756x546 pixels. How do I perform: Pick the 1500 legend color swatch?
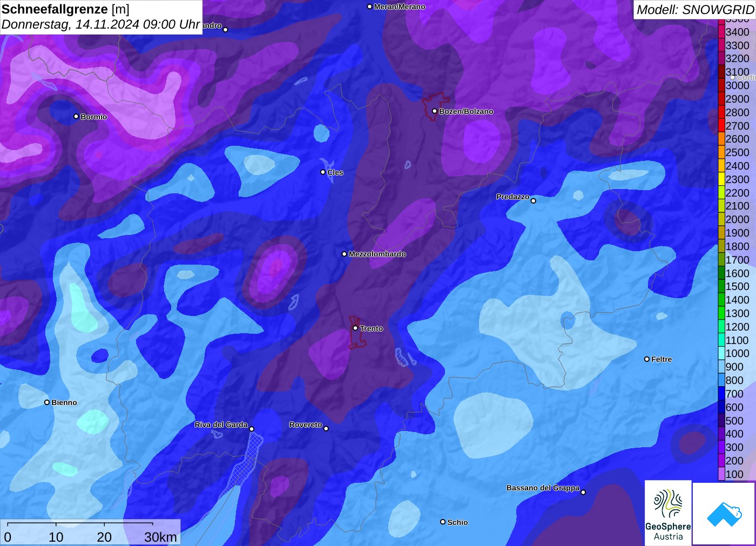pyautogui.click(x=721, y=286)
